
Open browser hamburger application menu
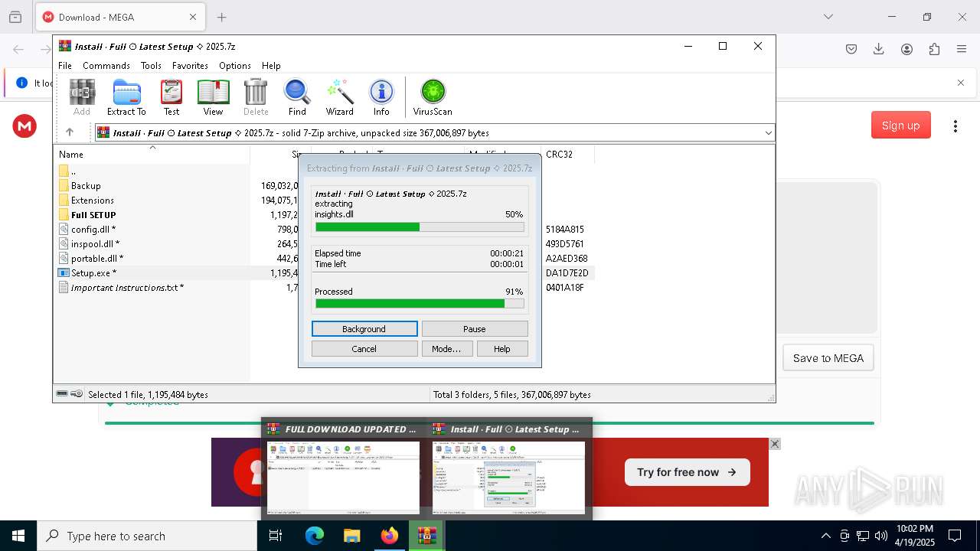(x=962, y=49)
